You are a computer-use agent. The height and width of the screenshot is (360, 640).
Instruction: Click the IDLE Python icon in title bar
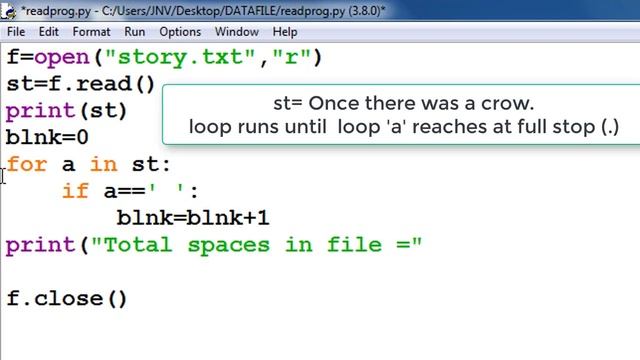click(x=8, y=11)
